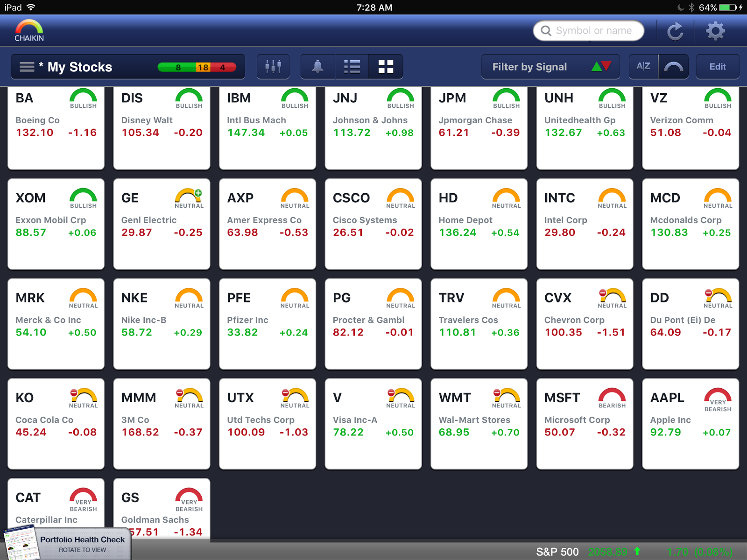747x560 pixels.
Task: Tap Johnson & Johns change +0.98
Action: click(400, 133)
